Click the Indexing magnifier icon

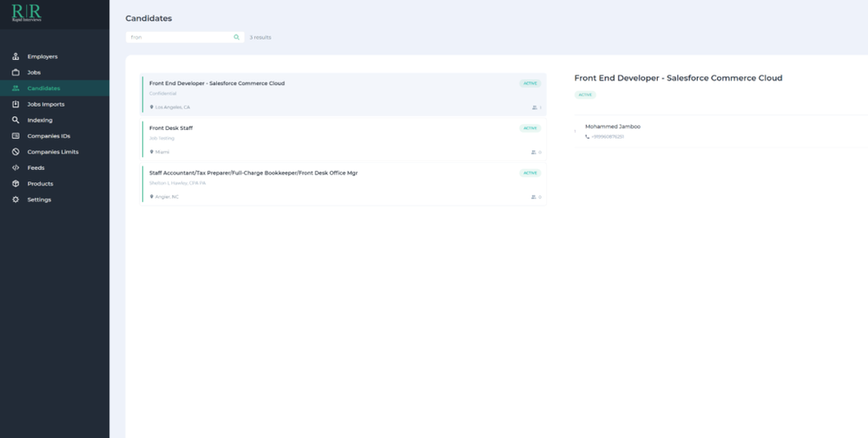16,121
